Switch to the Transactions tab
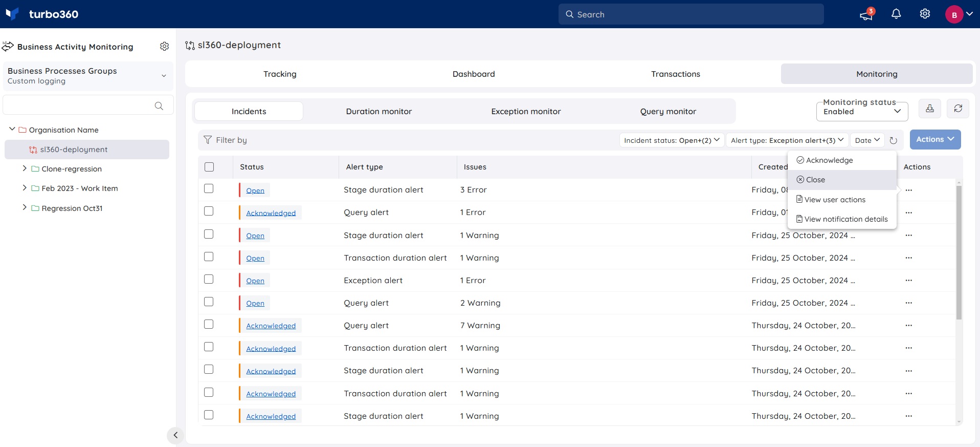Screen dimensions: 980x447 (675, 74)
